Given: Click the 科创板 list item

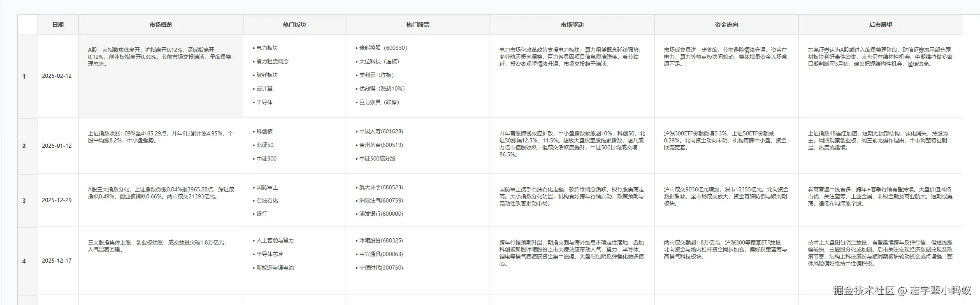Looking at the screenshot, I should pos(263,131).
